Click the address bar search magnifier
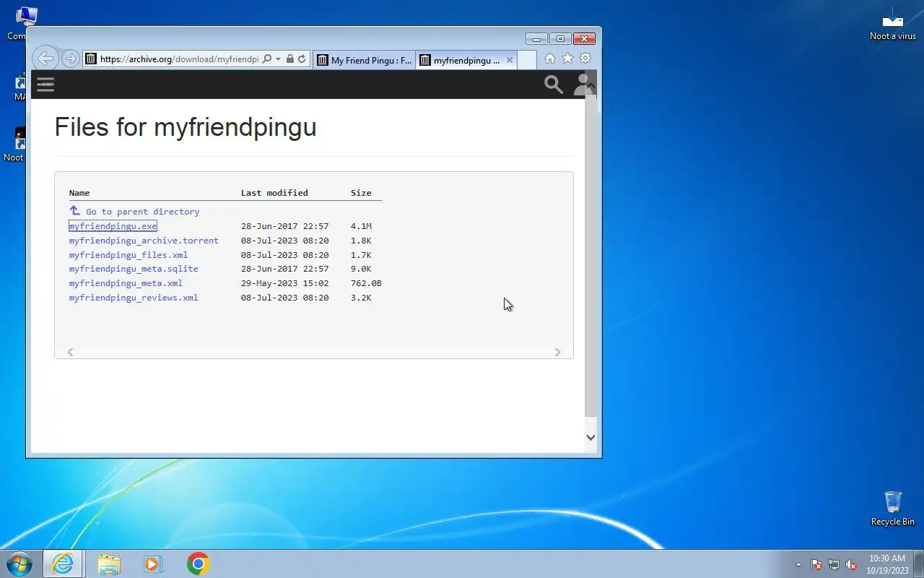 (x=266, y=59)
